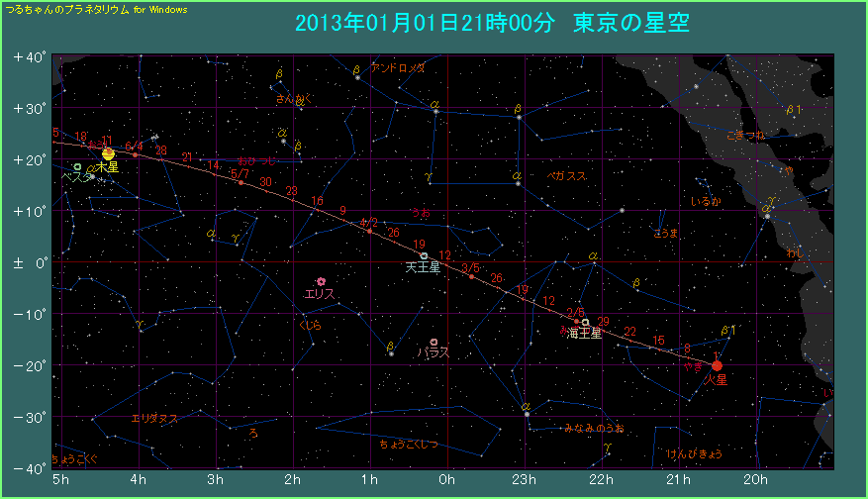This screenshot has width=868, height=499.
Task: Select the Uranus (天王星) marker
Action: click(x=424, y=256)
